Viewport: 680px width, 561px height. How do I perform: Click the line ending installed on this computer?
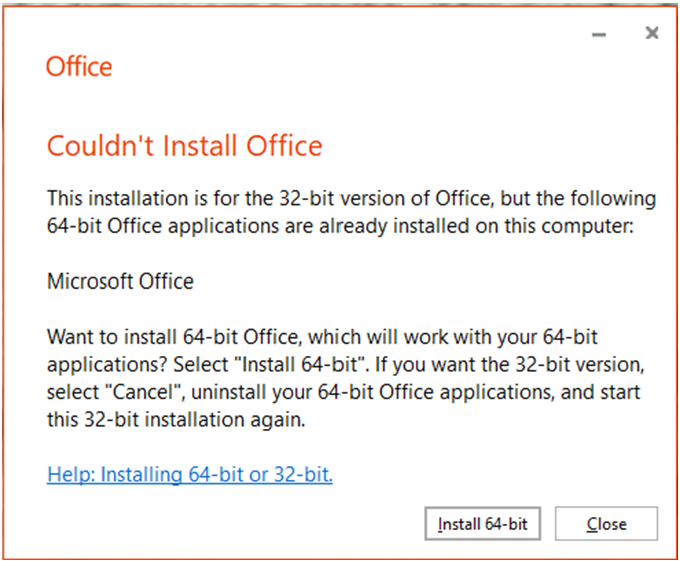340,226
